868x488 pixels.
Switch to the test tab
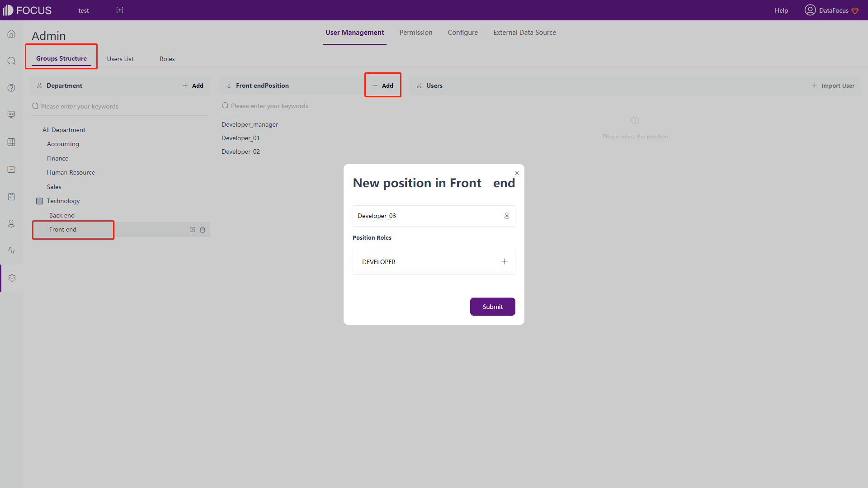click(84, 10)
